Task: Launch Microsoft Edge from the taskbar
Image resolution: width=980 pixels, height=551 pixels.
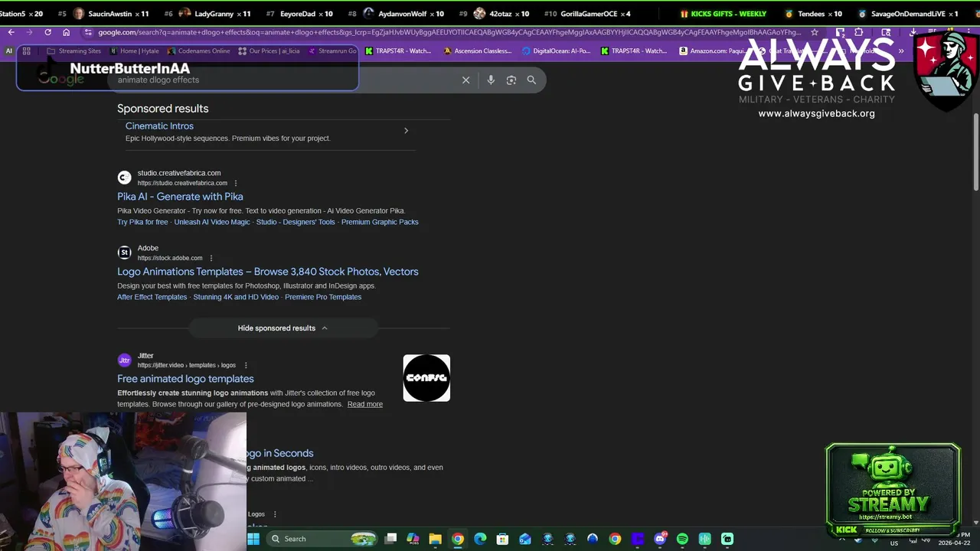Action: pos(480,539)
